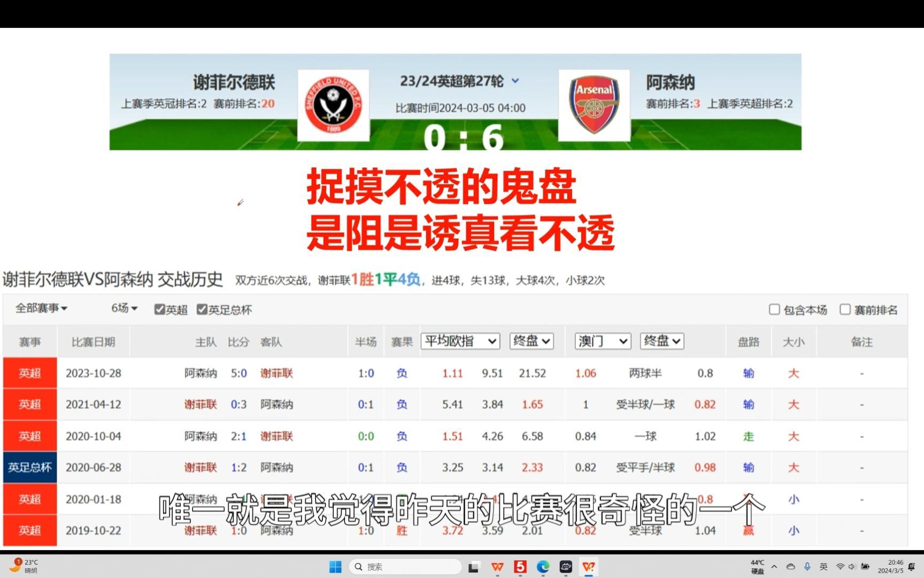Screen dimensions: 924x578
Task: Click the 英超 tag on the 2023-10-28 row
Action: (x=30, y=373)
